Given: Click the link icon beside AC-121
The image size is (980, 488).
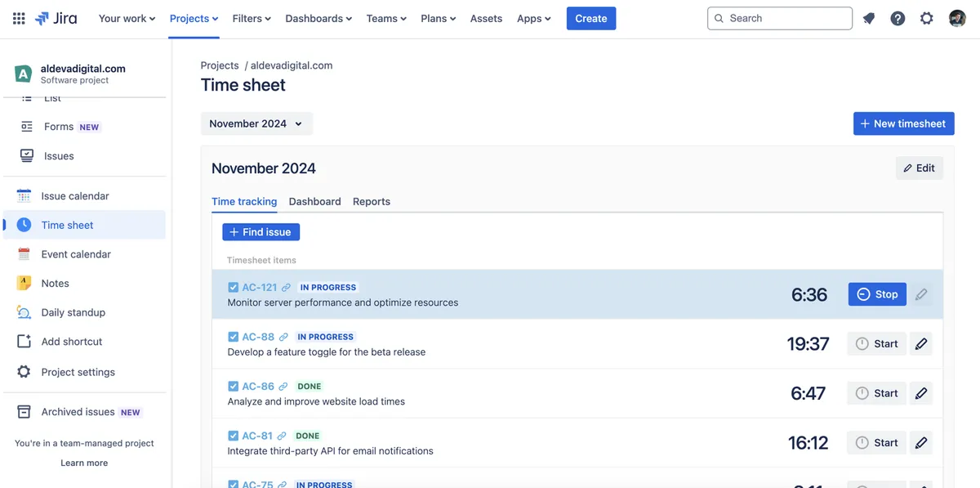Looking at the screenshot, I should [286, 288].
